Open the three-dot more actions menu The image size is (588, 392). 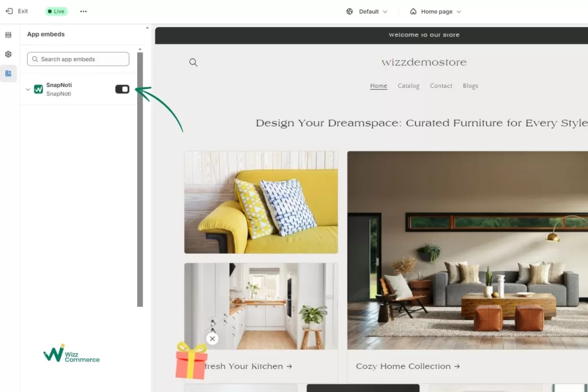coord(83,11)
